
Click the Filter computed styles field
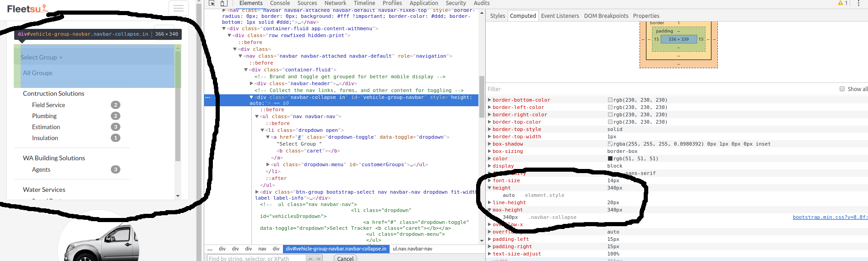pyautogui.click(x=659, y=89)
